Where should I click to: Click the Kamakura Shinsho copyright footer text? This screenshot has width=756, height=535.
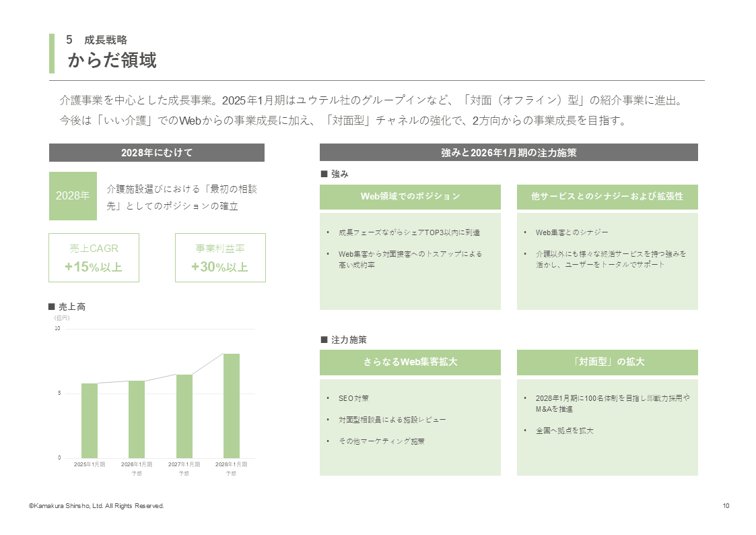(96, 506)
